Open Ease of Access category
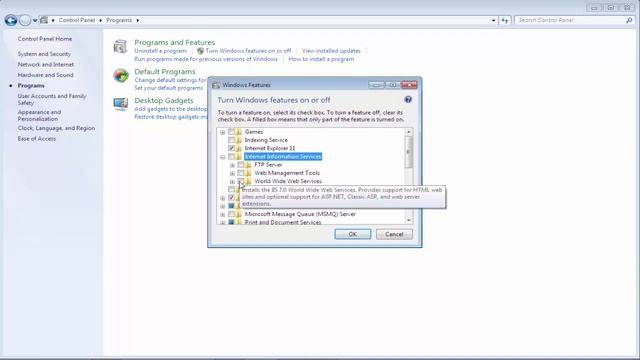The width and height of the screenshot is (640, 360). coord(37,139)
